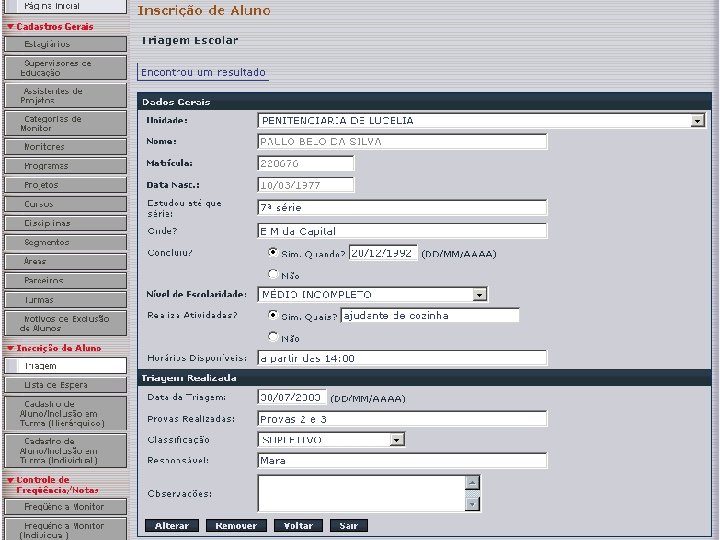This screenshot has height=540, width=720.
Task: Click the Quais? activities field
Action: 430,315
